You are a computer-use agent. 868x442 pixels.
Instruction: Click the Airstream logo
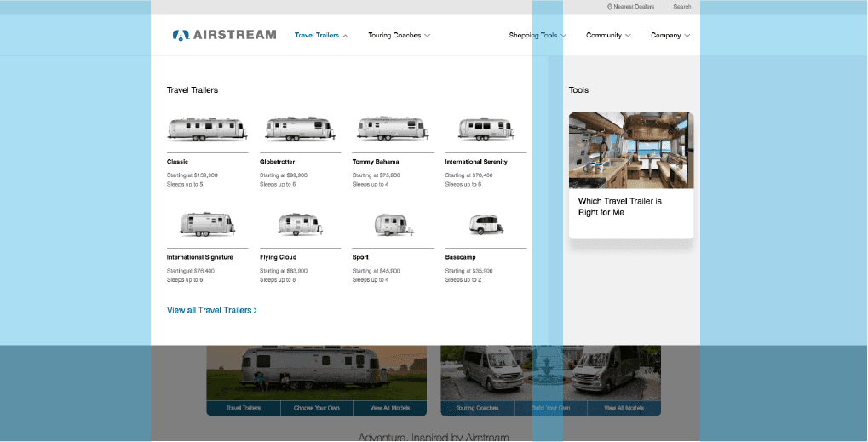224,35
